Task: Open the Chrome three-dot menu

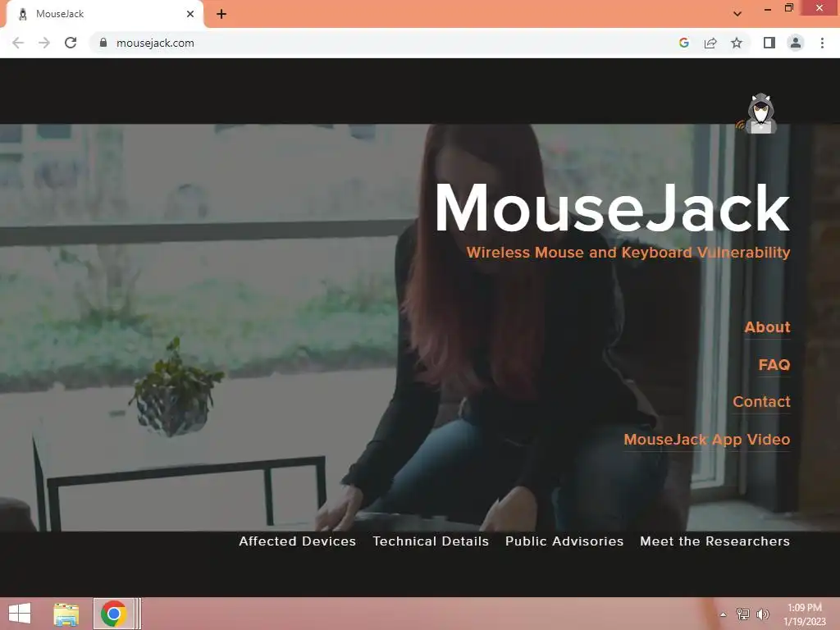Action: 822,43
